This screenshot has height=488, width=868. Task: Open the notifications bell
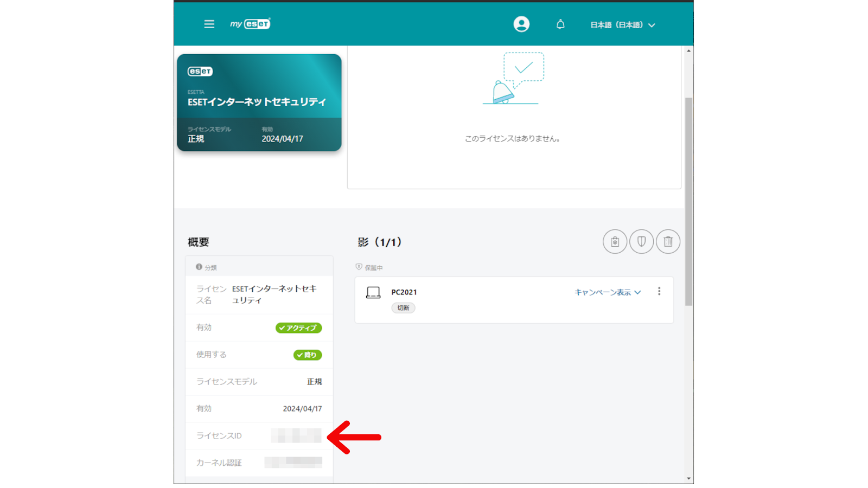point(560,24)
